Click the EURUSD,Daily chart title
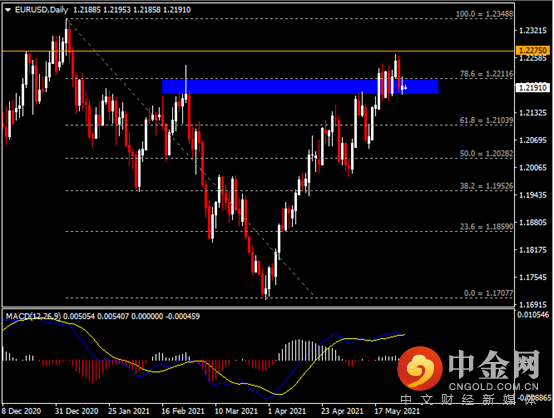Image resolution: width=554 pixels, height=418 pixels. coord(41,10)
